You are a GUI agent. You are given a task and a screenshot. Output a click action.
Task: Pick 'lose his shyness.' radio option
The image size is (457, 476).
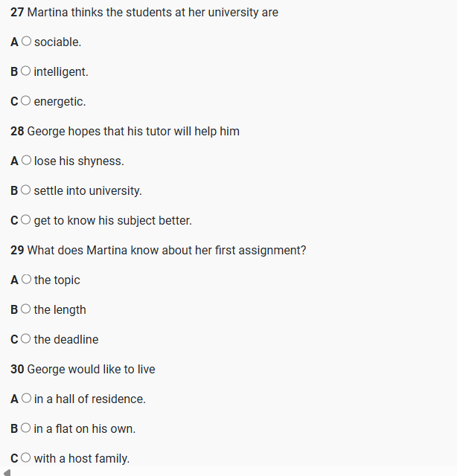pyautogui.click(x=27, y=161)
